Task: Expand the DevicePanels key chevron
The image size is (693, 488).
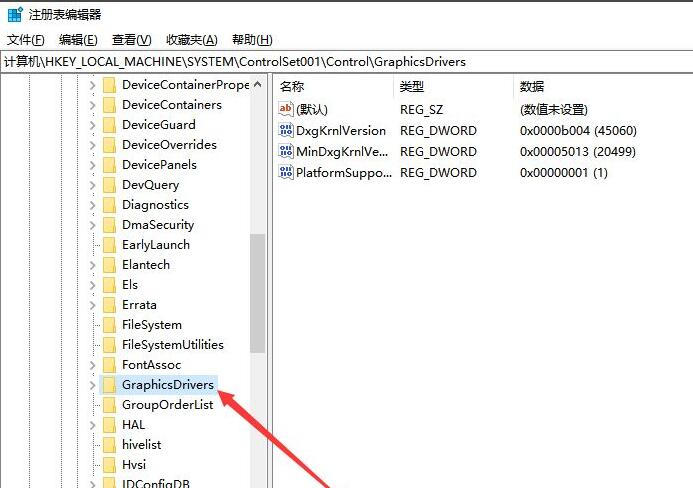Action: [x=92, y=165]
